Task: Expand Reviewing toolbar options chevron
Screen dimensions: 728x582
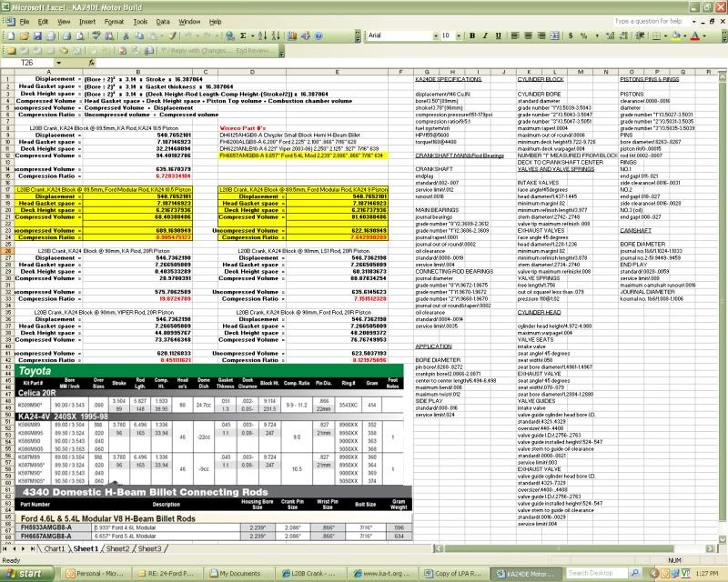Action: [x=281, y=51]
